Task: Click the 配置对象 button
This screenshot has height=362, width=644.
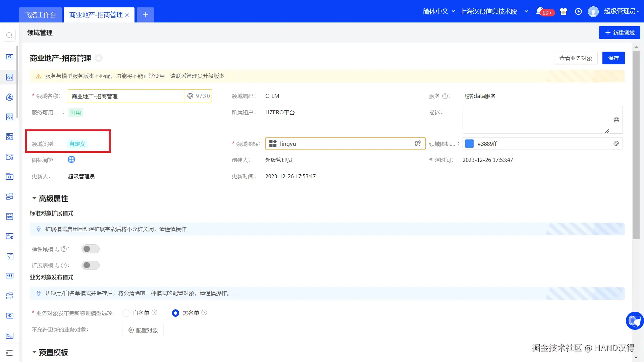Action: (x=143, y=330)
